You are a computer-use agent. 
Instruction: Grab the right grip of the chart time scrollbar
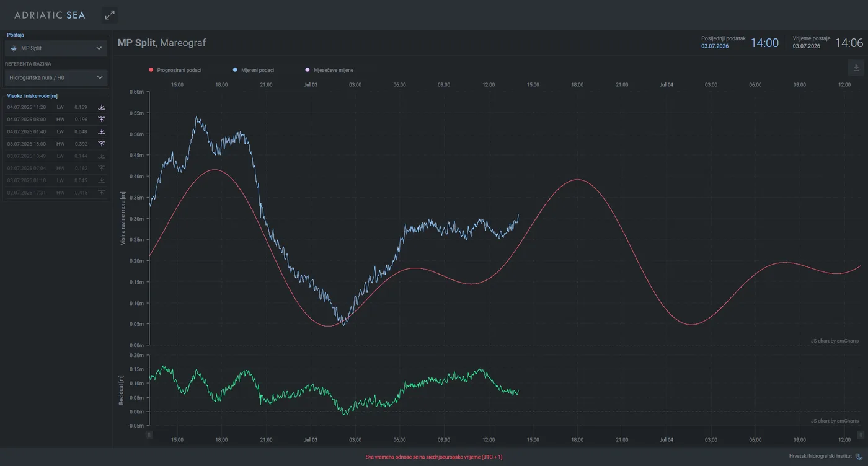(x=861, y=435)
